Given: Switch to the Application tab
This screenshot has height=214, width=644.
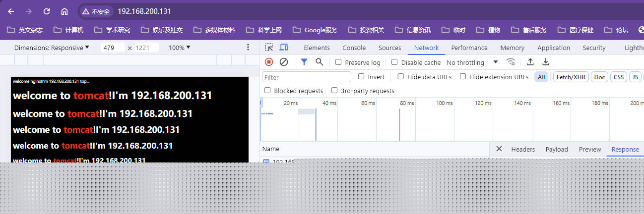Looking at the screenshot, I should (x=553, y=48).
